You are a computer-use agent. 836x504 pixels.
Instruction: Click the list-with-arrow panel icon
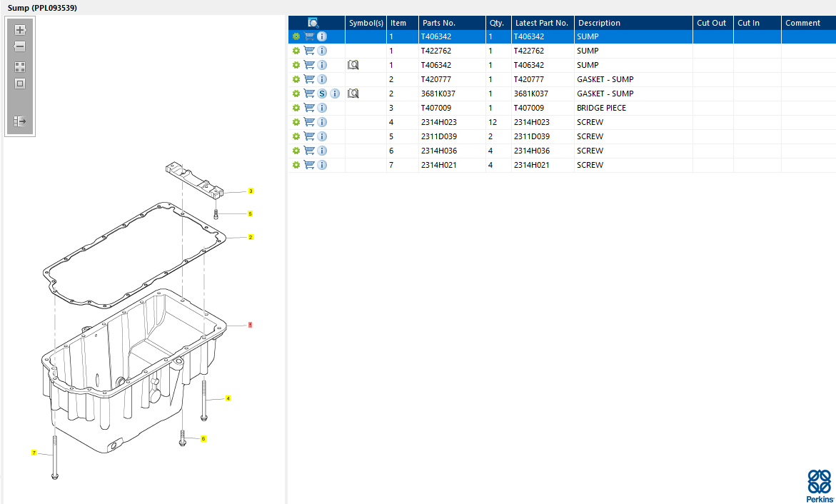click(20, 121)
